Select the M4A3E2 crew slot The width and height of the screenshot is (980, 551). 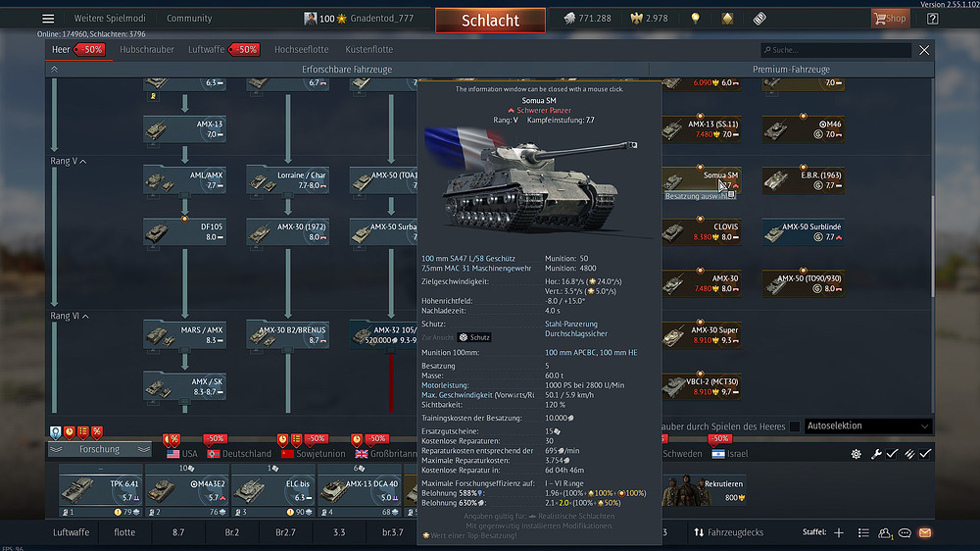[186, 490]
